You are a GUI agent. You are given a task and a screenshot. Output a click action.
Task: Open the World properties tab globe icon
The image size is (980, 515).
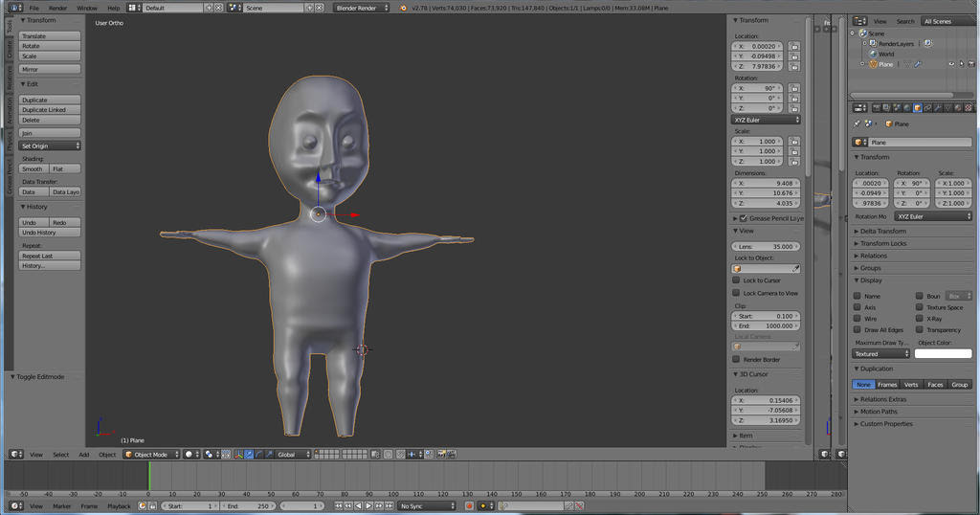907,108
